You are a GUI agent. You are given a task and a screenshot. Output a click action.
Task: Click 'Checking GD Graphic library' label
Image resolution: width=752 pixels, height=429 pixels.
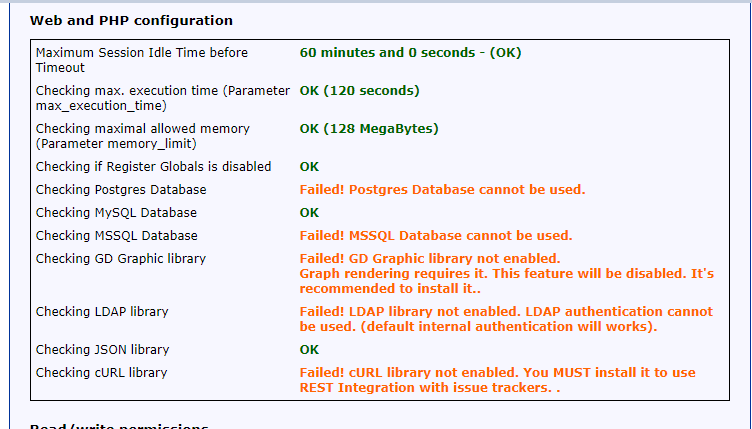pos(121,258)
